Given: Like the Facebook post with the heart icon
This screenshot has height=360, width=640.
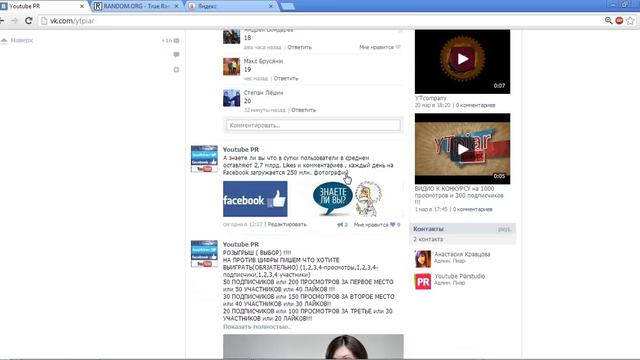Looking at the screenshot, I should click(393, 224).
